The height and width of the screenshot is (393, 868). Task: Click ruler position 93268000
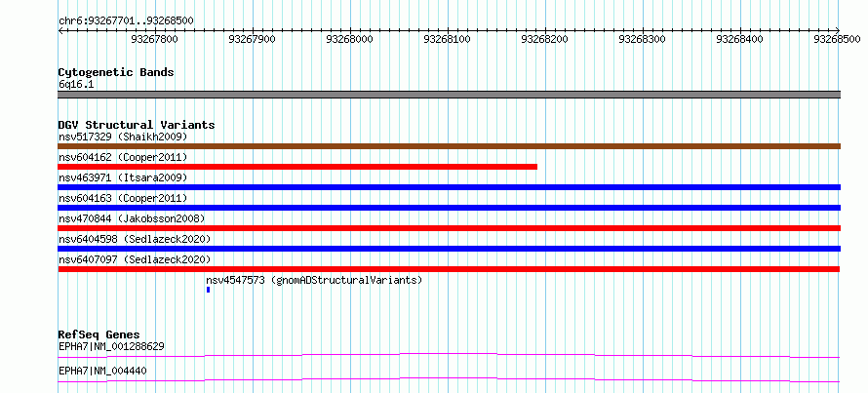point(350,39)
